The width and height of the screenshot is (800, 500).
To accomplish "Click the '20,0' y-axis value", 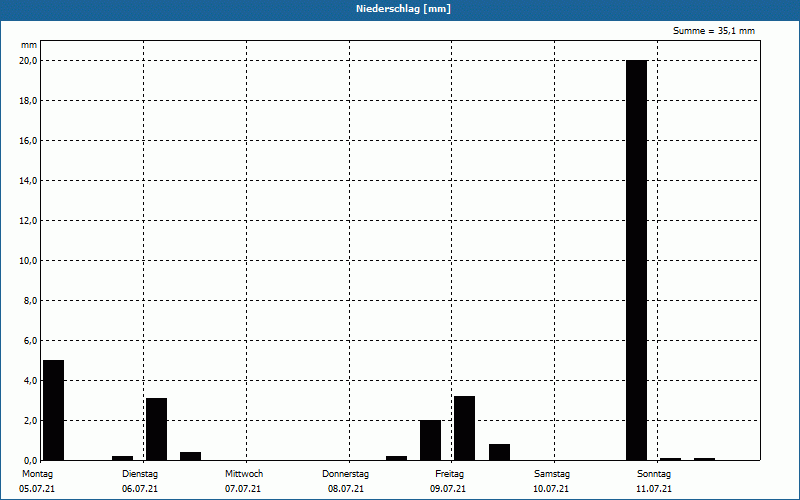I will (29, 61).
